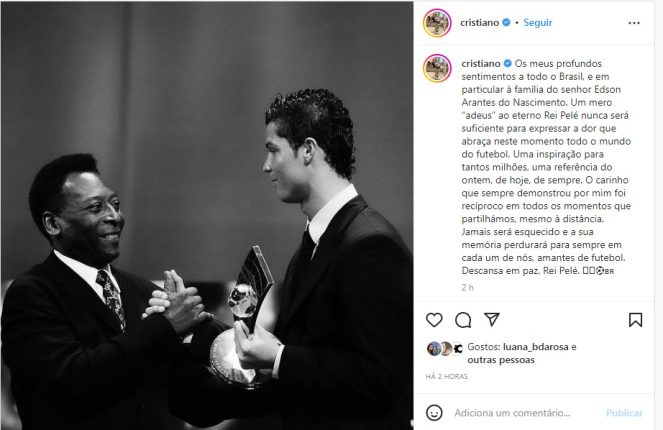Screen dimensions: 663x430
Task: Share the post via paper plane icon
Action: pyautogui.click(x=492, y=319)
